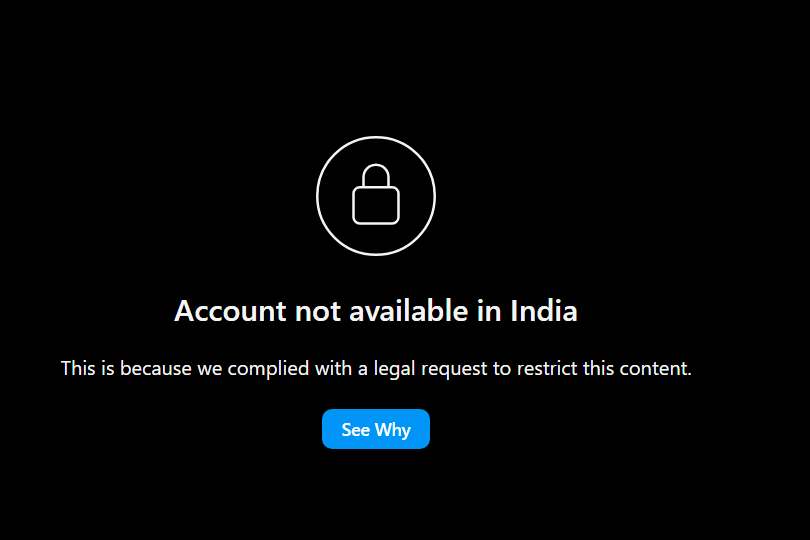Click the word 'available' in the heading
This screenshot has width=810, height=540.
[x=409, y=311]
